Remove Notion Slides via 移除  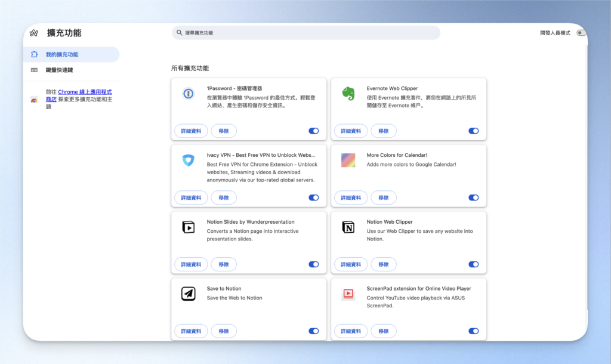224,264
